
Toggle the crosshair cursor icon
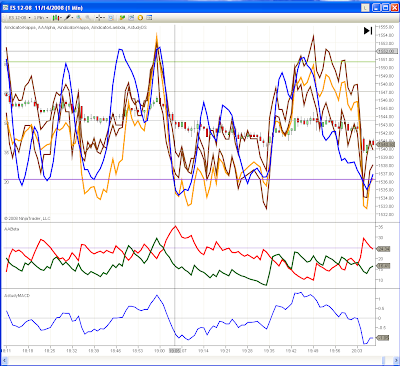click(x=100, y=17)
